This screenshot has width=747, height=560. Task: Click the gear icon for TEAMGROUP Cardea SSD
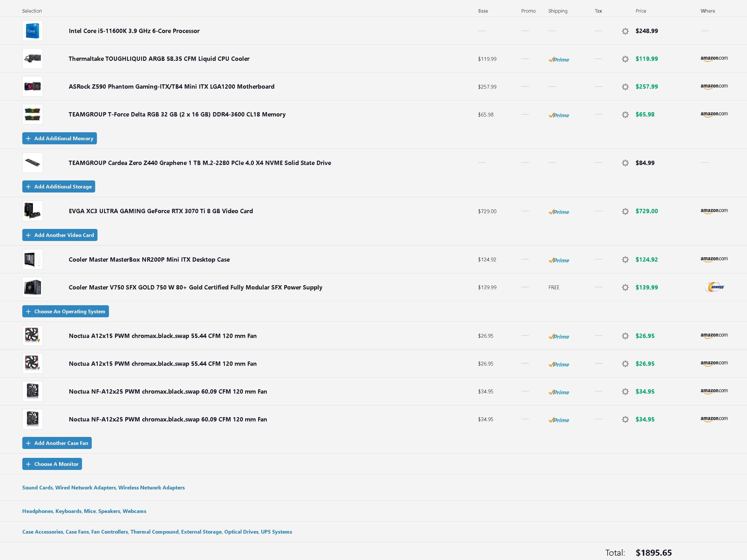625,163
